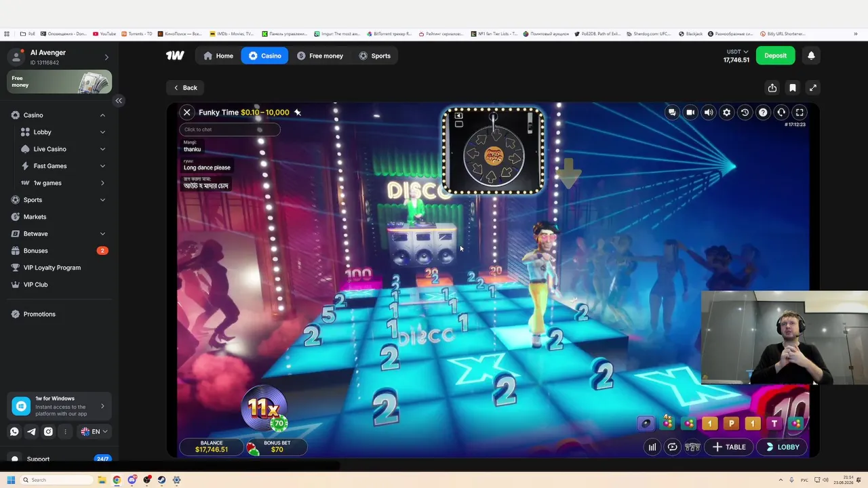Viewport: 868px width, 488px height.
Task: Click the Free money banner
Action: click(x=60, y=82)
